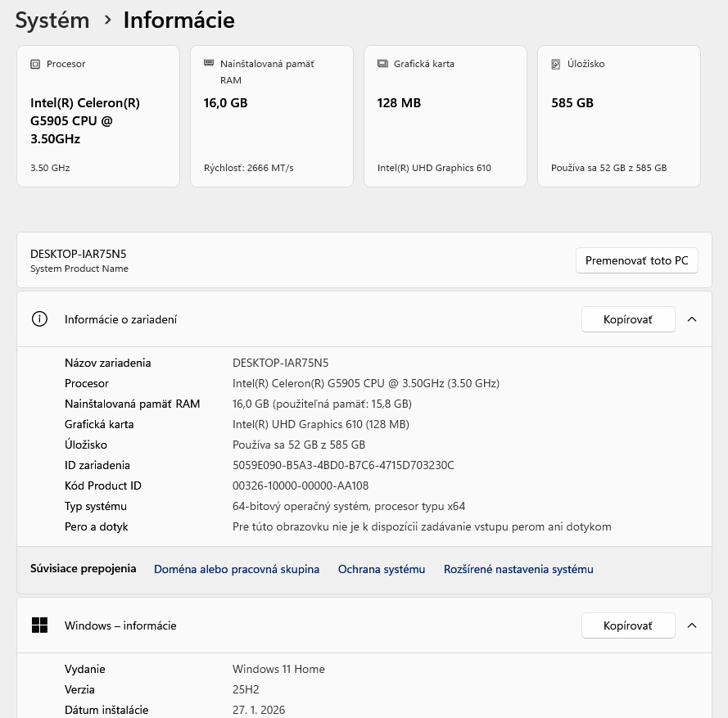Image resolution: width=728 pixels, height=718 pixels.
Task: Click the info circle icon beside Informácie o zariadení
Action: [x=39, y=319]
